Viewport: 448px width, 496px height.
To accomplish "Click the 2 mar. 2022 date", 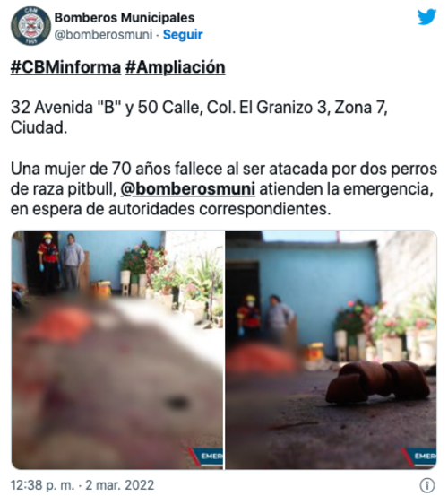I will click(120, 485).
